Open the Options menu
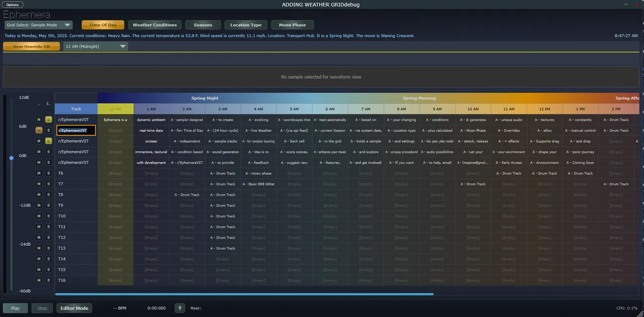 click(13, 5)
